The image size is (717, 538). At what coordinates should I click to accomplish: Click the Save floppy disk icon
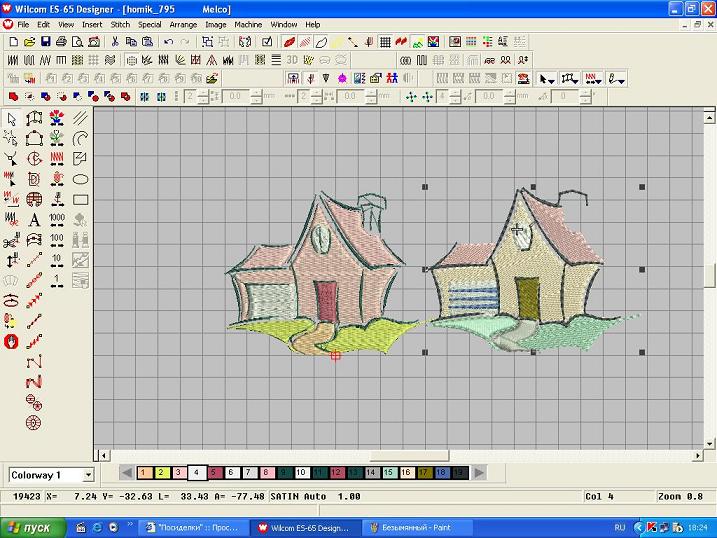point(46,42)
